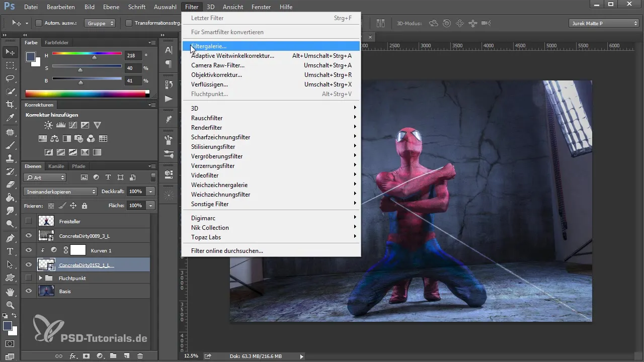Click the zoom percentage field 12.5%
The height and width of the screenshot is (362, 644).
(x=191, y=356)
